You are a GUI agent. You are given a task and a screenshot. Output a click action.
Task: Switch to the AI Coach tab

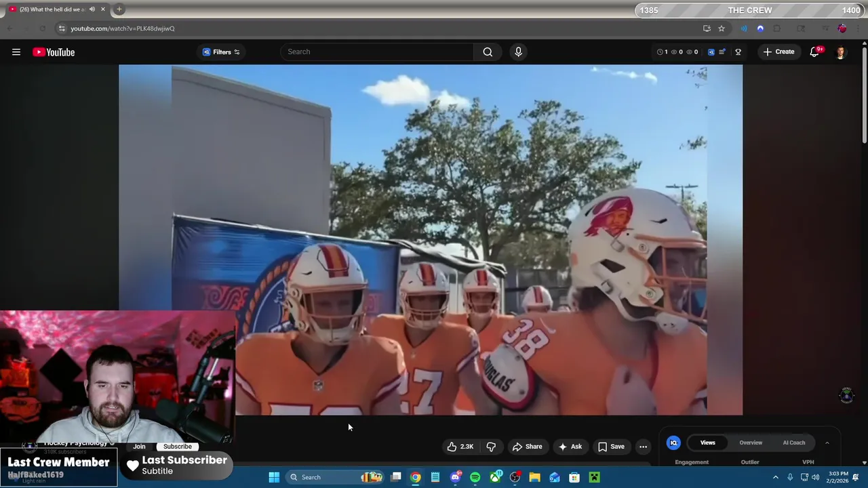[x=794, y=443]
